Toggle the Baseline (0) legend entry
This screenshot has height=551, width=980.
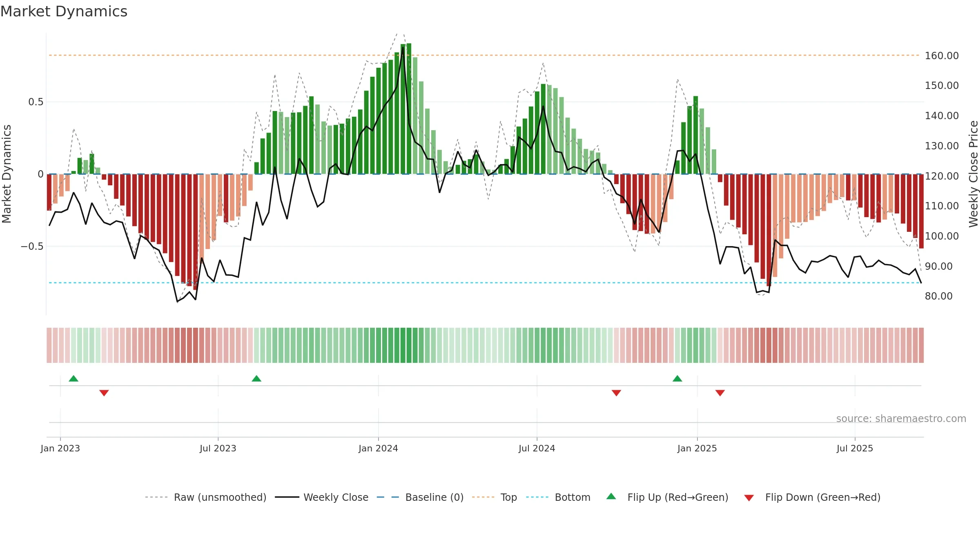pyautogui.click(x=420, y=497)
